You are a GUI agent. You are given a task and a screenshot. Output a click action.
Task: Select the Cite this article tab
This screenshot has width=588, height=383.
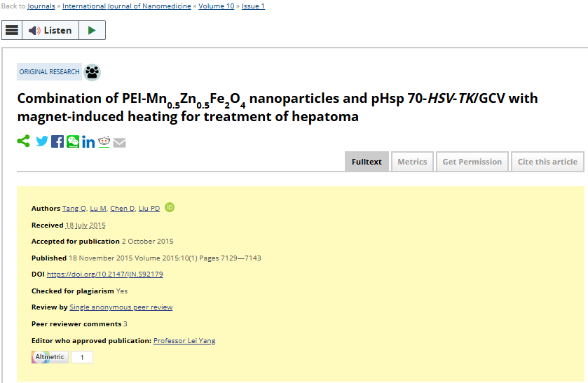[547, 162]
